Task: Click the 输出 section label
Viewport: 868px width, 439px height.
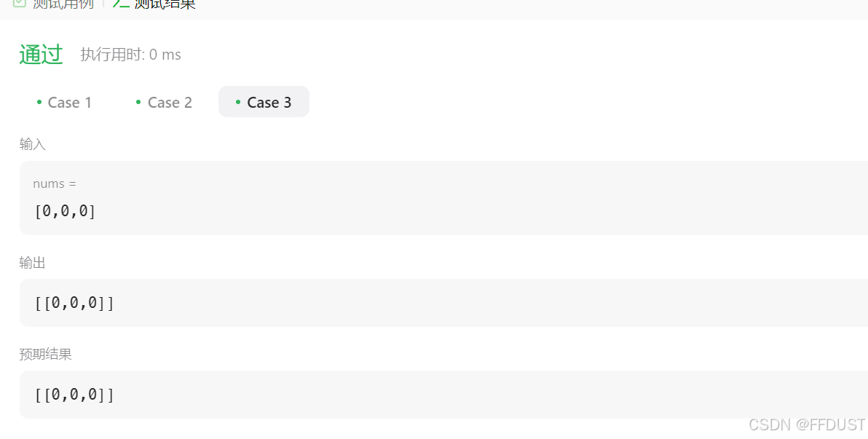Action: [32, 262]
